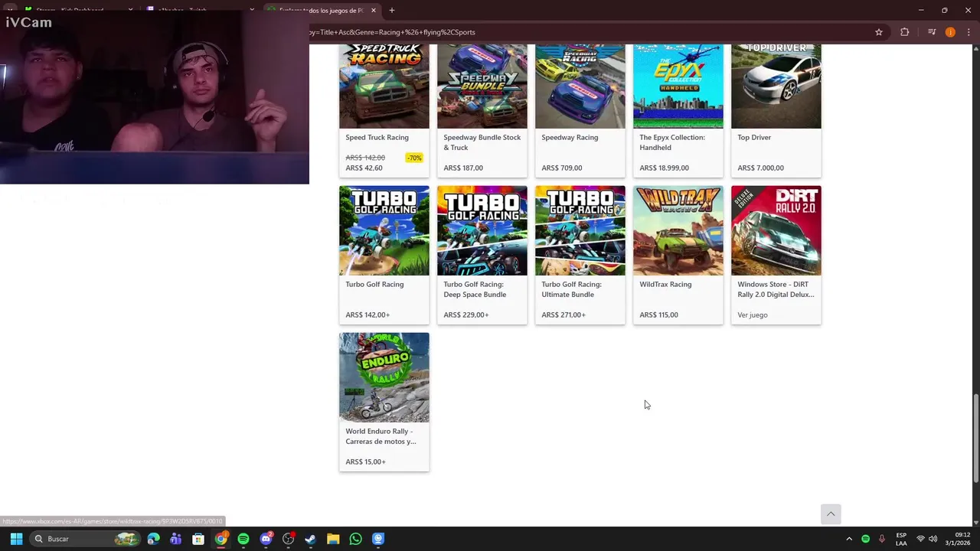Open a new browser tab with plus
Viewport: 980px width, 551px height.
pyautogui.click(x=392, y=10)
